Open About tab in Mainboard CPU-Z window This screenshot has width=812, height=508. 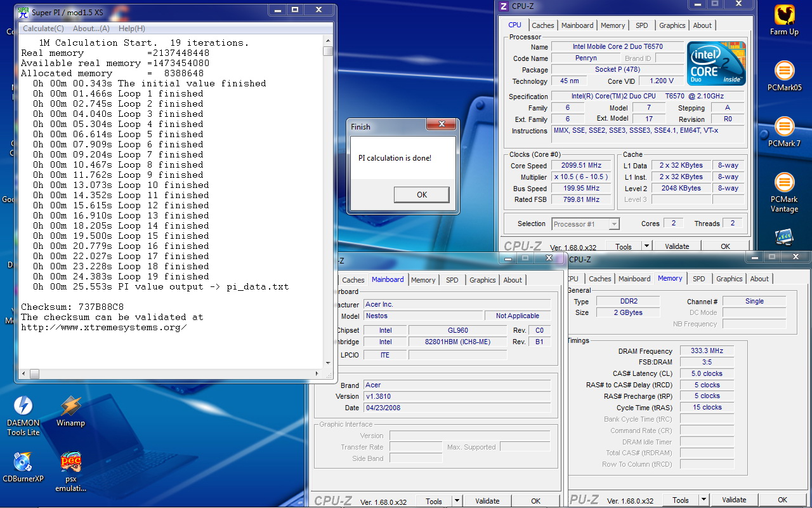tap(513, 280)
